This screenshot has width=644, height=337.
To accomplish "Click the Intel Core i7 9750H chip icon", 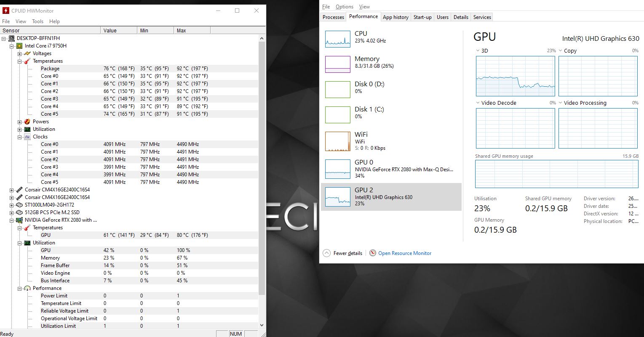I will click(x=19, y=46).
